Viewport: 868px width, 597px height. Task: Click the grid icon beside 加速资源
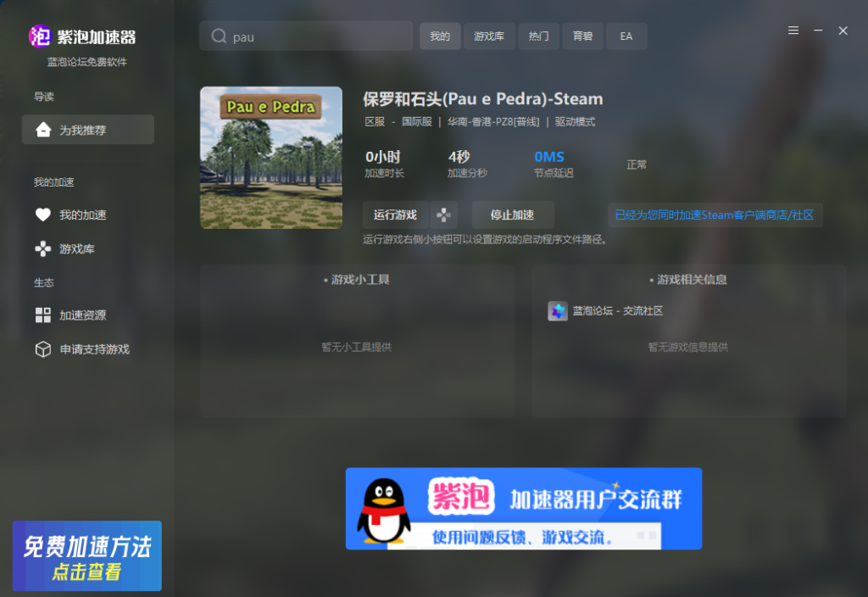pyautogui.click(x=43, y=315)
